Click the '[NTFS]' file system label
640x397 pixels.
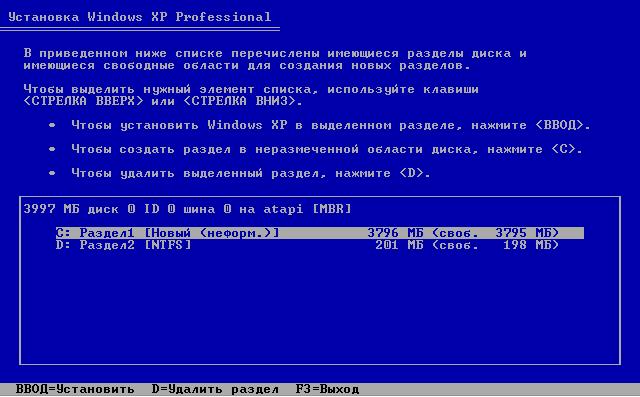point(168,245)
